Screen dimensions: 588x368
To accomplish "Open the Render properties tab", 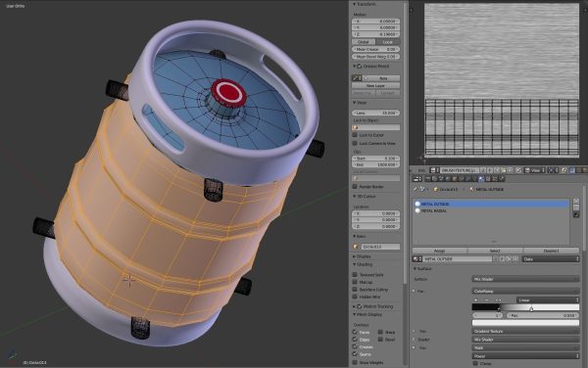I will [x=428, y=179].
